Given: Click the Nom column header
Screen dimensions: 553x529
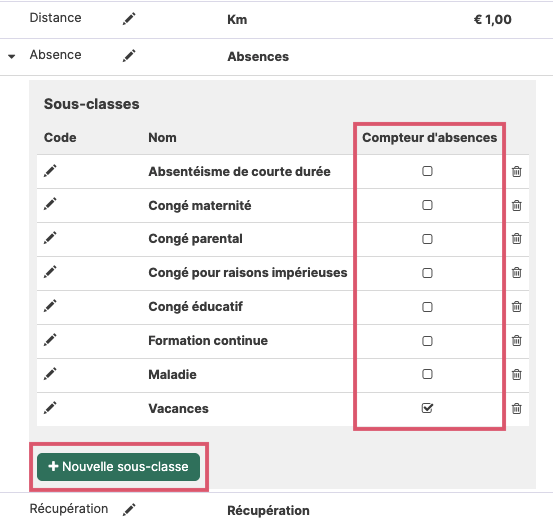Looking at the screenshot, I should click(162, 138).
